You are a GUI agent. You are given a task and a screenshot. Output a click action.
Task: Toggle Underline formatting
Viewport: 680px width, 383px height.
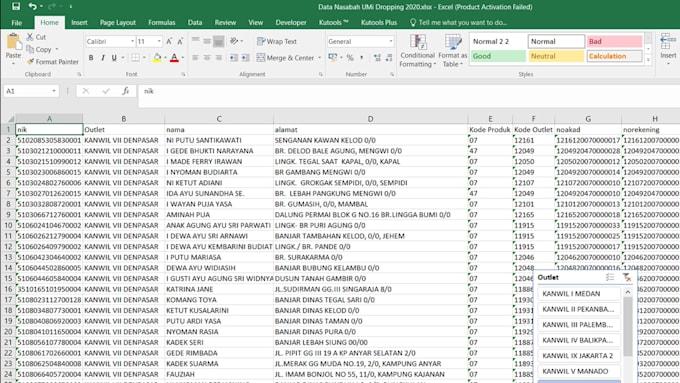tap(114, 58)
